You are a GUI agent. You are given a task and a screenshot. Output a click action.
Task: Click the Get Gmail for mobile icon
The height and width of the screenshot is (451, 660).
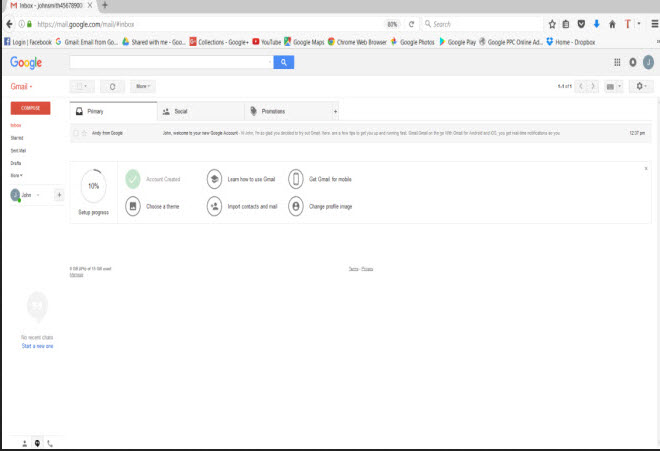tap(295, 179)
